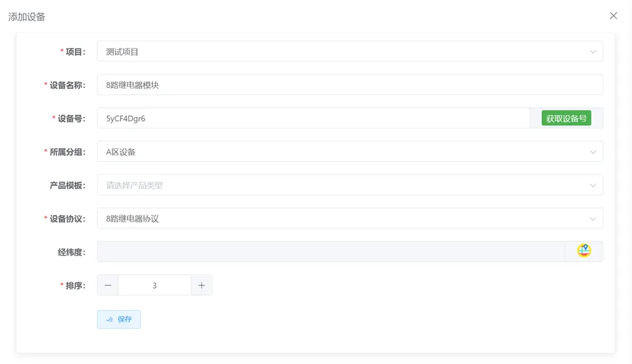Click the 设备号 input field
This screenshot has width=632, height=364.
(x=313, y=118)
